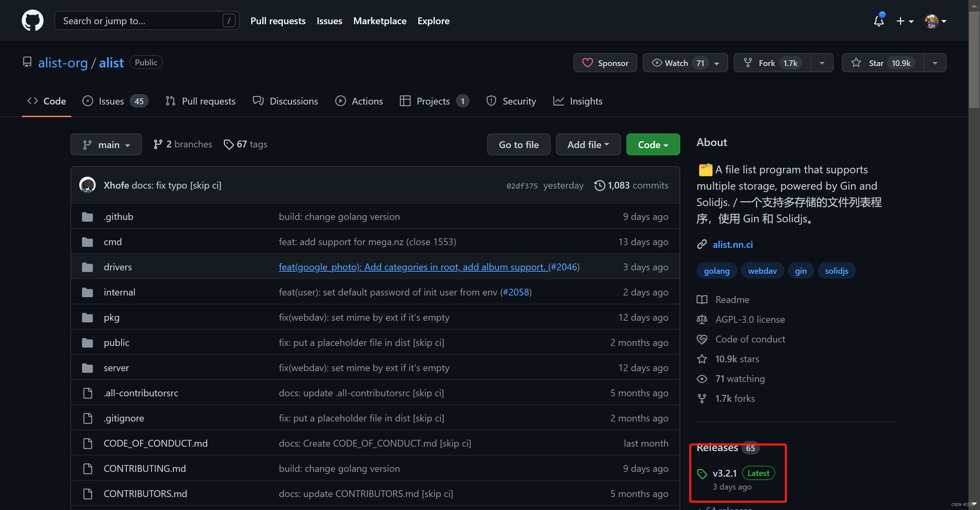Open the Insights tab

pos(578,101)
